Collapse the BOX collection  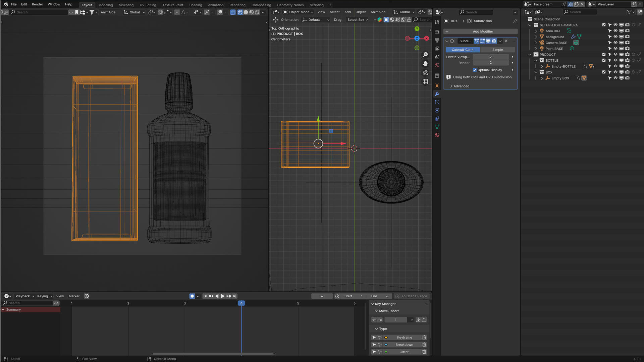tap(536, 72)
